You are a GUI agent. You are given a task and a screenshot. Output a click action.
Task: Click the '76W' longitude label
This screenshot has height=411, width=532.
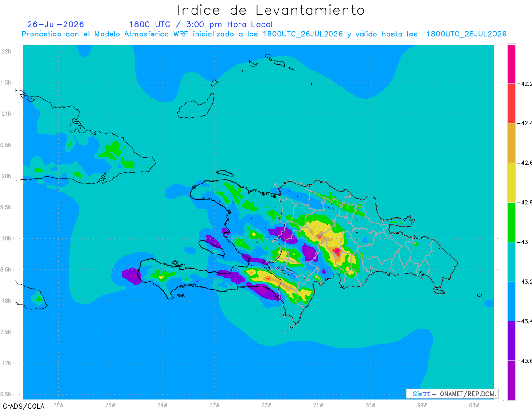pos(58,405)
